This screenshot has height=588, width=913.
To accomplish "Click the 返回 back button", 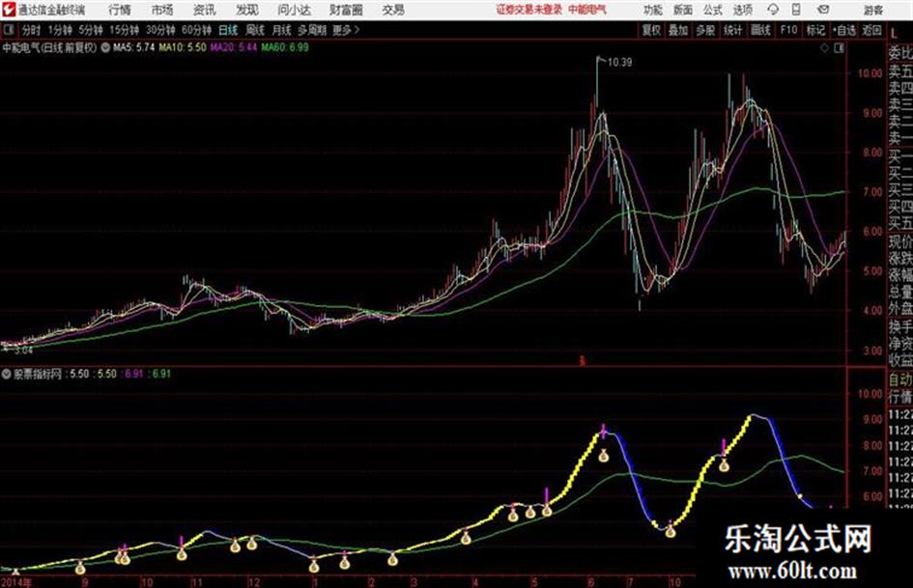I will [x=871, y=30].
